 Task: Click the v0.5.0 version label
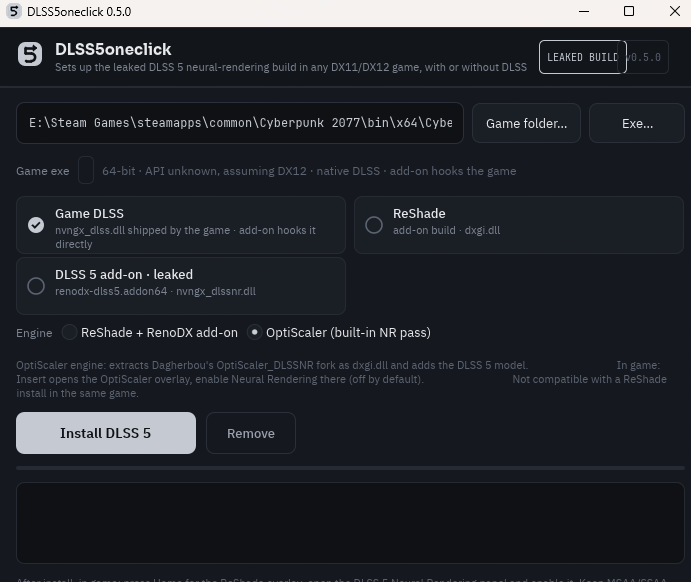[x=645, y=57]
